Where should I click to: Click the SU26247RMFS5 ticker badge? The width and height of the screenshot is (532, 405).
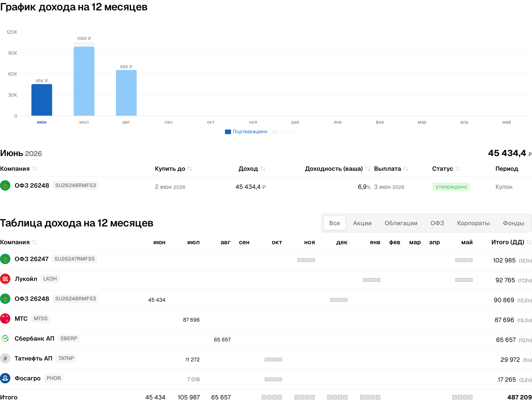(x=74, y=259)
